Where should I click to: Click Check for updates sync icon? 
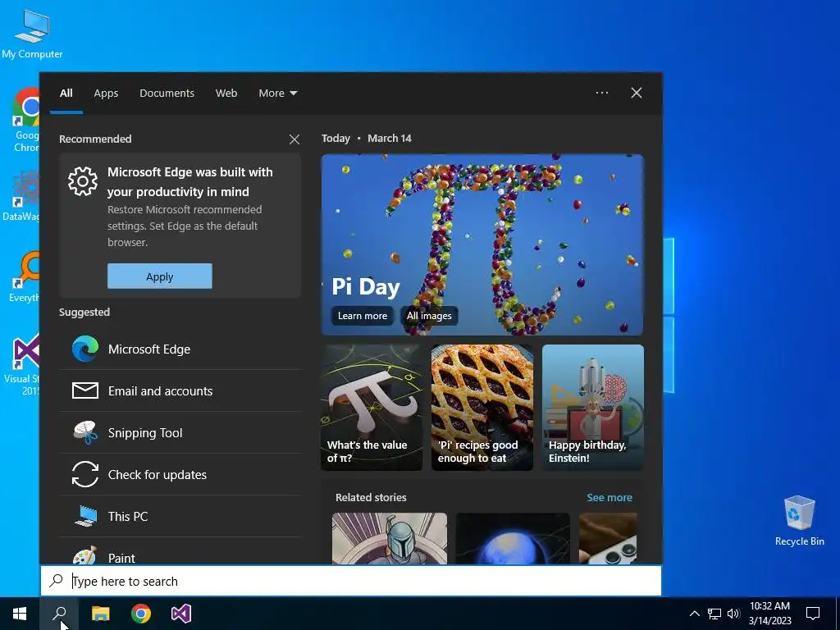85,475
